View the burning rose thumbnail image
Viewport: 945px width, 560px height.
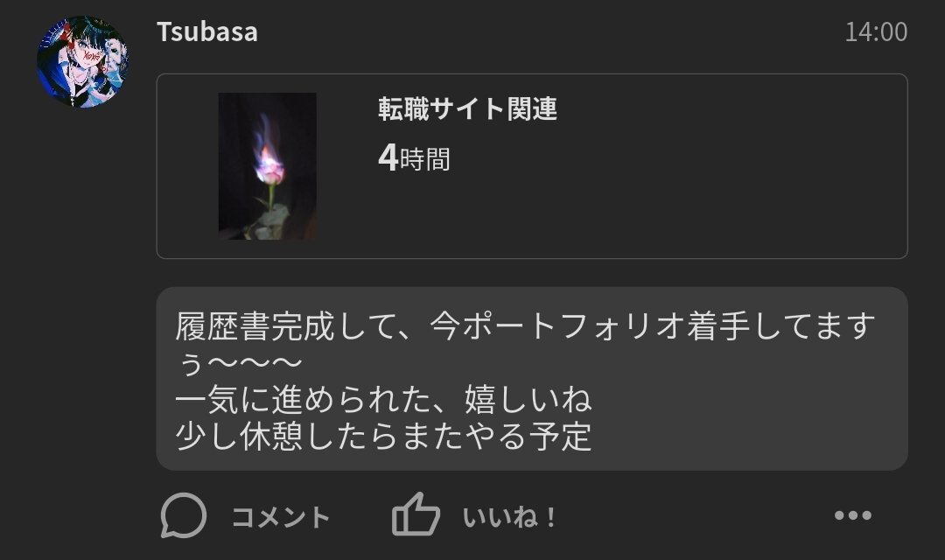[267, 165]
